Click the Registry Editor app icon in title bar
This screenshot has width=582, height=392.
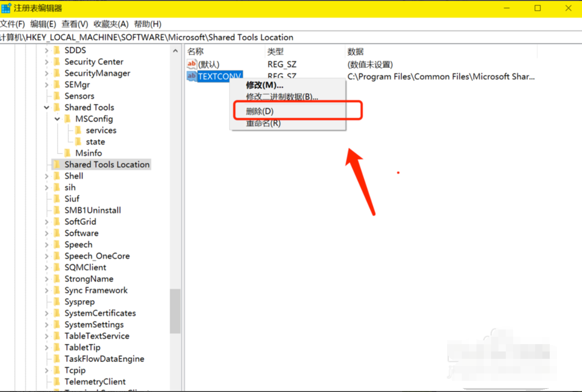(x=6, y=8)
